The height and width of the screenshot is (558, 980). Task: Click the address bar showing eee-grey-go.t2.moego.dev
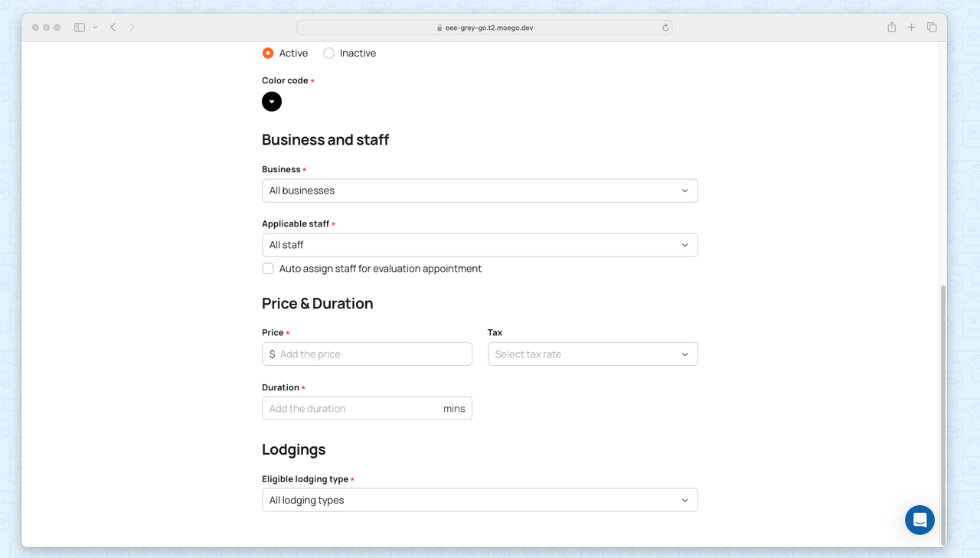485,28
